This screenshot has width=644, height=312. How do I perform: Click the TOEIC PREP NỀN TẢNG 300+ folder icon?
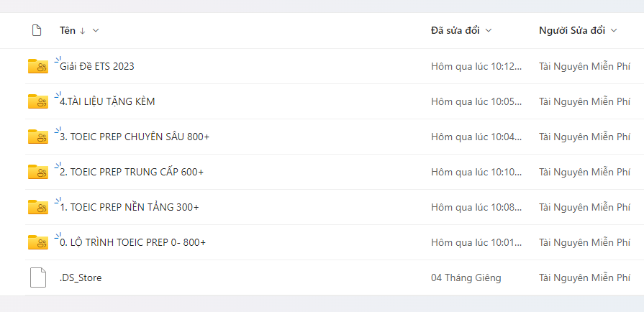tap(37, 208)
